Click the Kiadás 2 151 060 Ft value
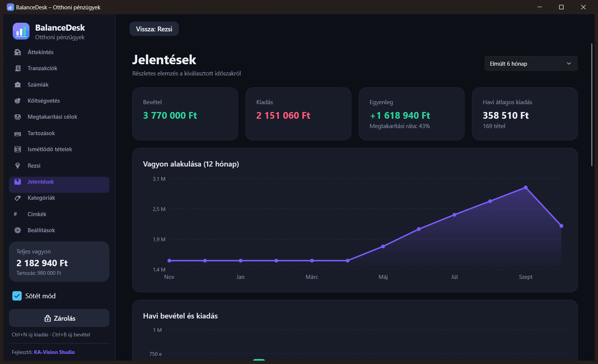Image resolution: width=598 pixels, height=364 pixels. pos(283,116)
